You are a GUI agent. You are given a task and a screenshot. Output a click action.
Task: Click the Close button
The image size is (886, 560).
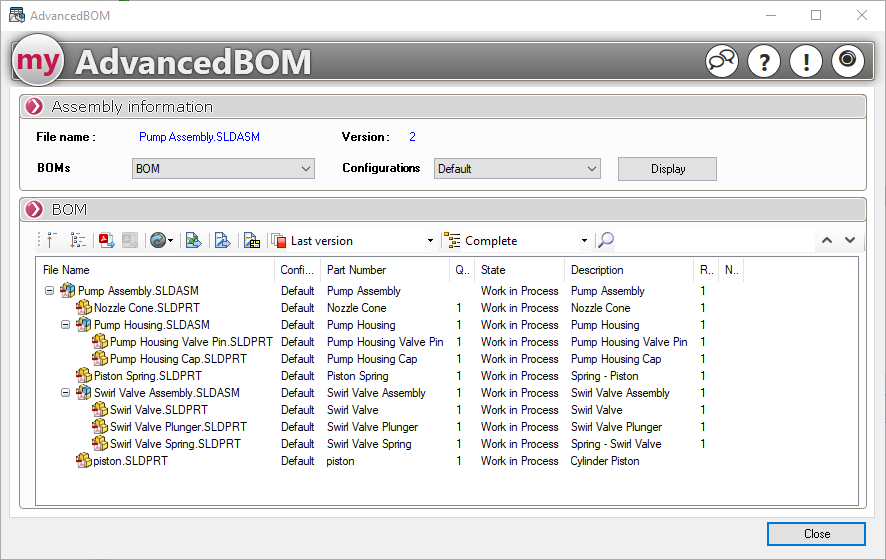coord(816,534)
